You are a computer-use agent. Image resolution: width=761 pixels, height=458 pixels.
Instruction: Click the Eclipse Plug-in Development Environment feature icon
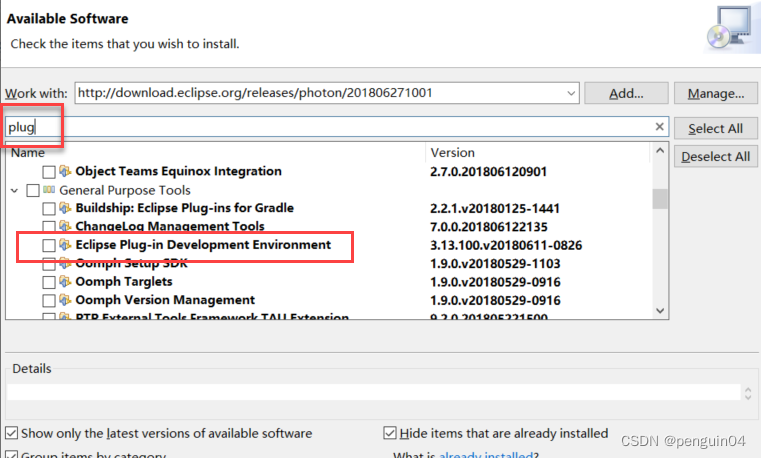pos(65,245)
